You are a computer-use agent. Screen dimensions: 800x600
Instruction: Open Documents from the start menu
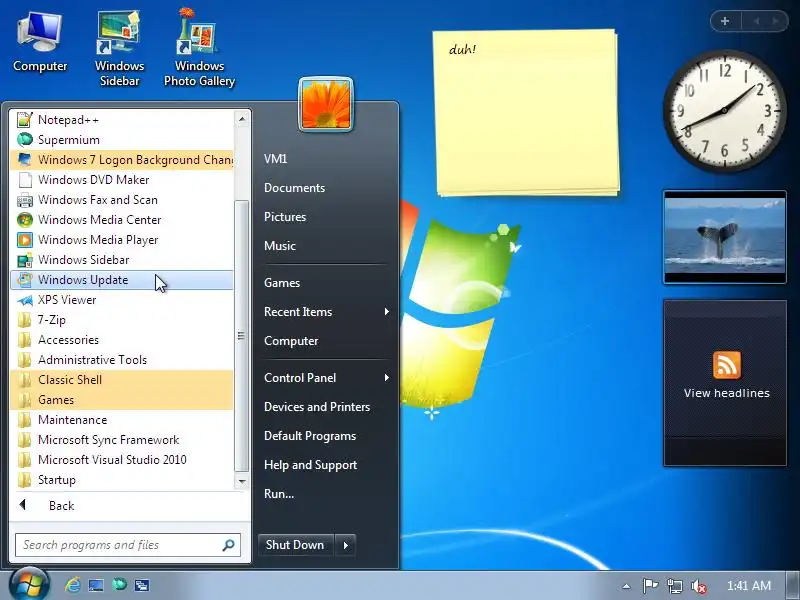click(294, 188)
